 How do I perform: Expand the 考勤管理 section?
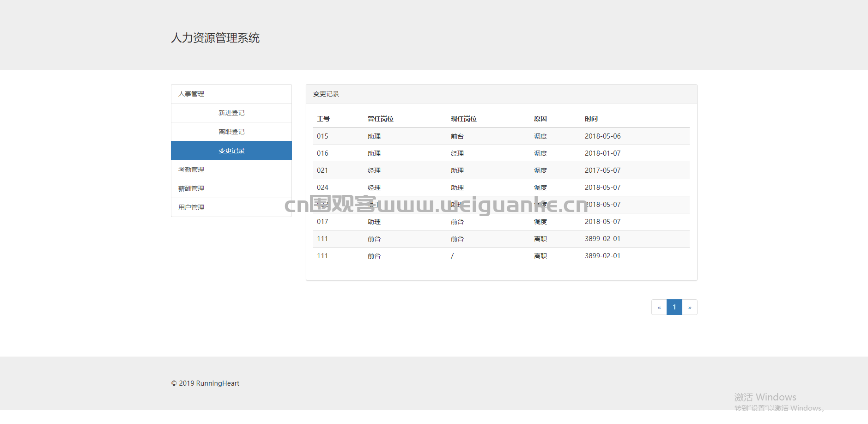(x=231, y=170)
